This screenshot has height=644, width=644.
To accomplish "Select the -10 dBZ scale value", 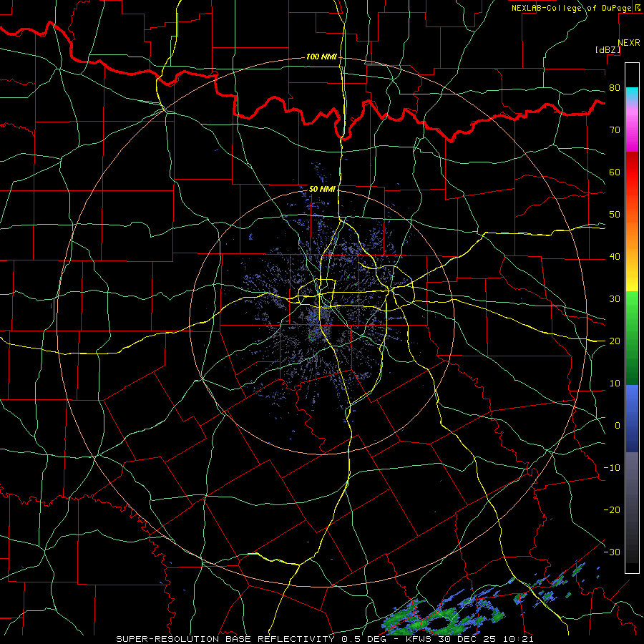I will click(x=612, y=468).
